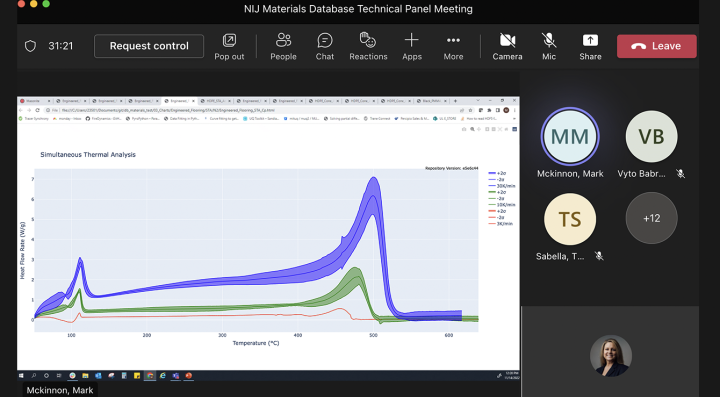This screenshot has width=720, height=397.
Task: Turn on the Camera
Action: [x=507, y=47]
